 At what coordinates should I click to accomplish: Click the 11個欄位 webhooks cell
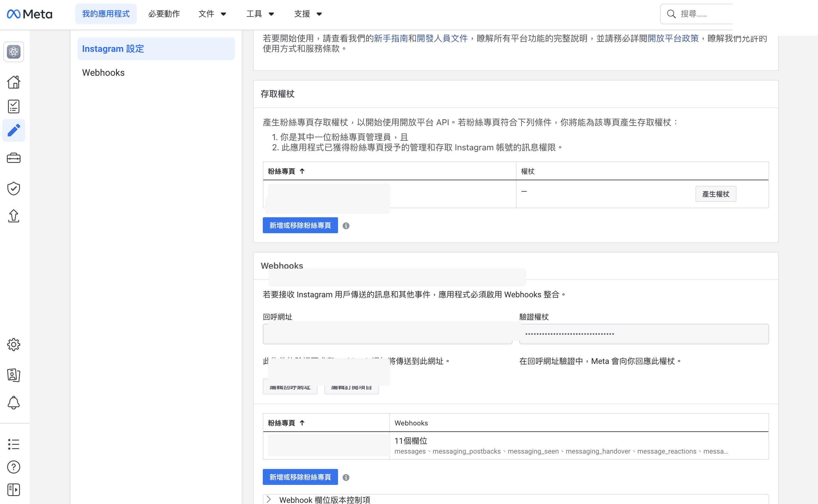point(579,446)
